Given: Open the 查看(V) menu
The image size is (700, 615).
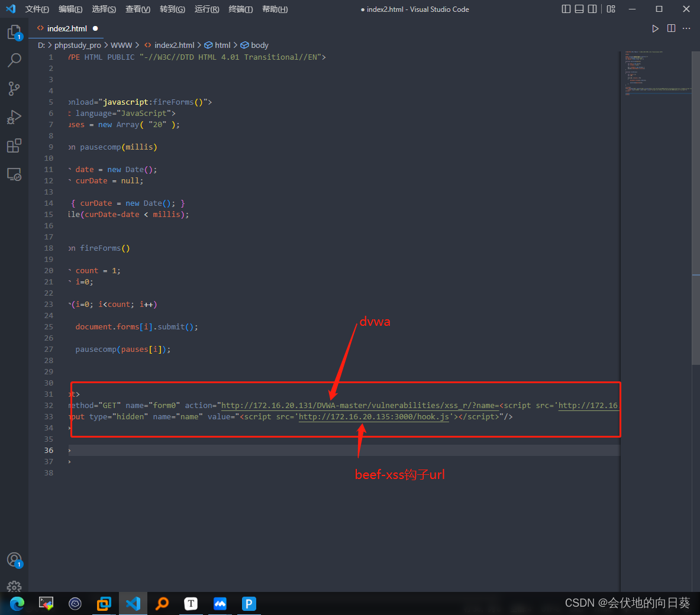Looking at the screenshot, I should coord(138,9).
